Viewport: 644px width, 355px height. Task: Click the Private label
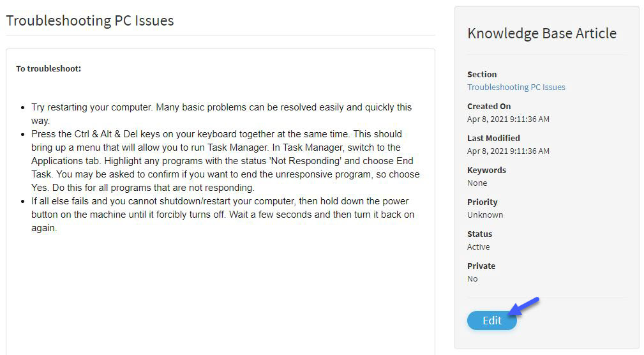pos(481,266)
